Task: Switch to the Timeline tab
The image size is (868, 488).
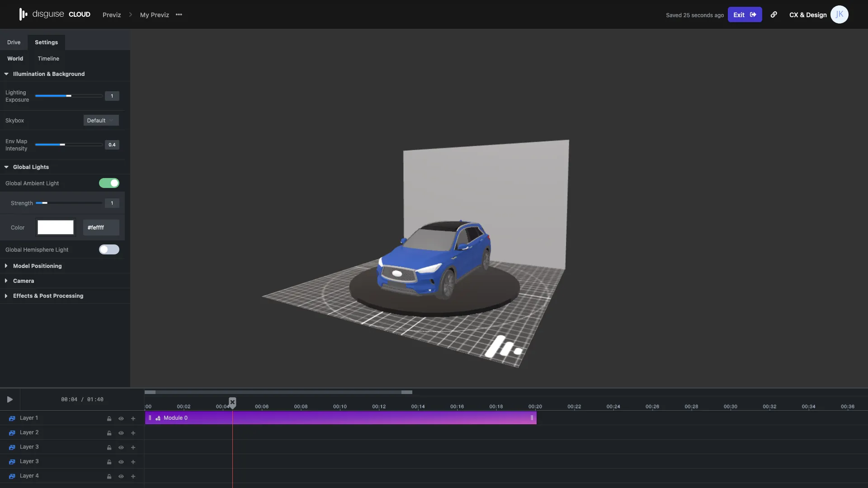Action: point(48,58)
